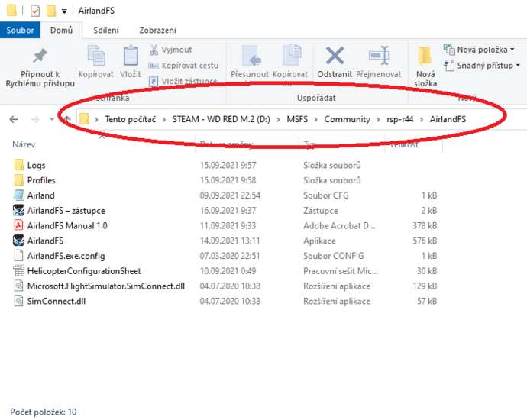The height and width of the screenshot is (420, 527).
Task: Expand chevron after Community breadcrumb
Action: [x=378, y=120]
